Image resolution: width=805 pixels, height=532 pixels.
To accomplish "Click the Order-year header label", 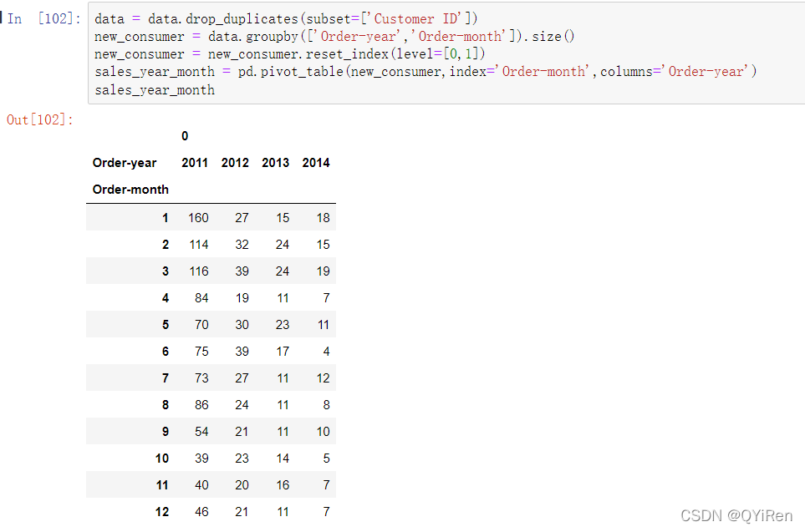I will (x=125, y=163).
